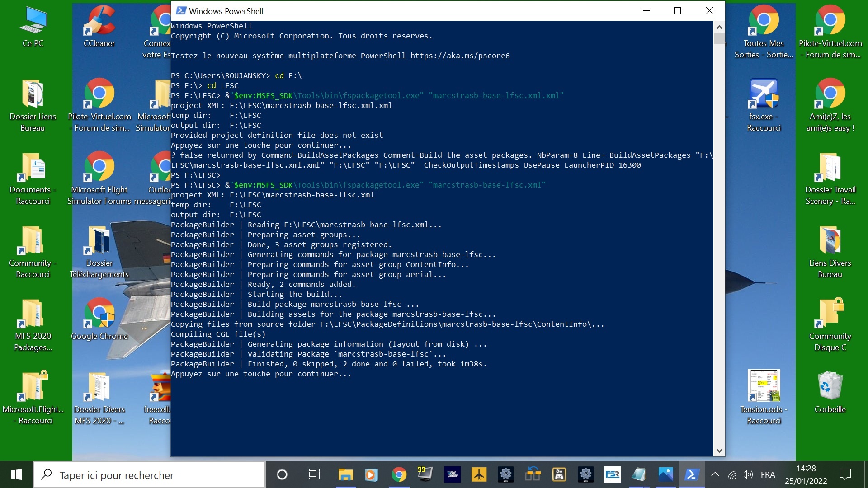Open volume control in tray
Screen dimensions: 868x488
(748, 474)
